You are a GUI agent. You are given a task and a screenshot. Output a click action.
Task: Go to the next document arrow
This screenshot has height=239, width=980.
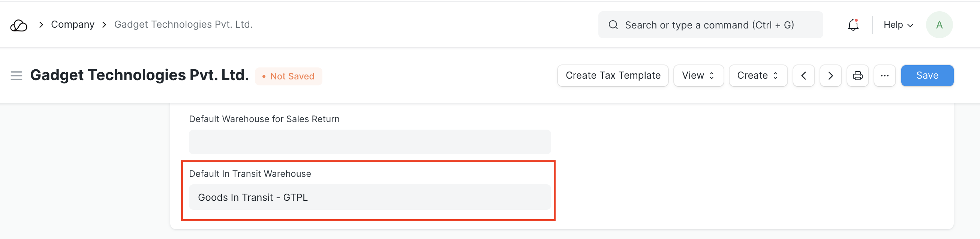830,76
